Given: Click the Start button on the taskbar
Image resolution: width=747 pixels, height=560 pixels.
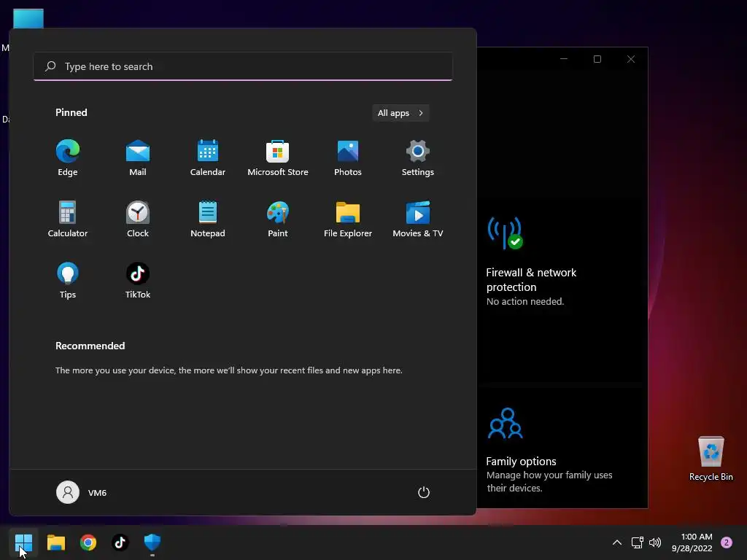Looking at the screenshot, I should point(23,542).
